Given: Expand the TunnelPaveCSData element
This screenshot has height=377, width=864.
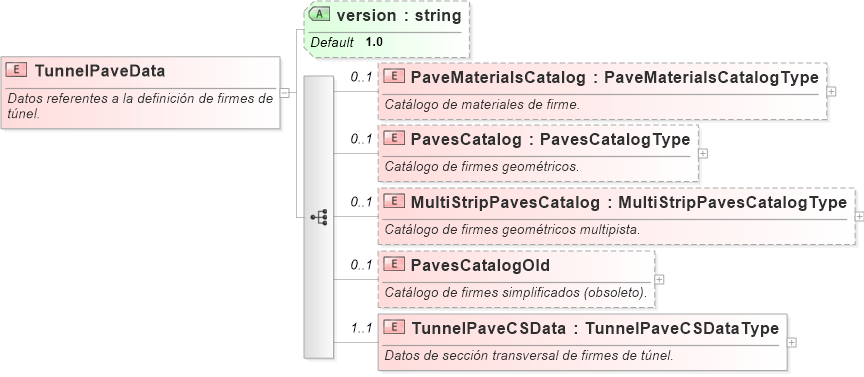Looking at the screenshot, I should coord(791,342).
